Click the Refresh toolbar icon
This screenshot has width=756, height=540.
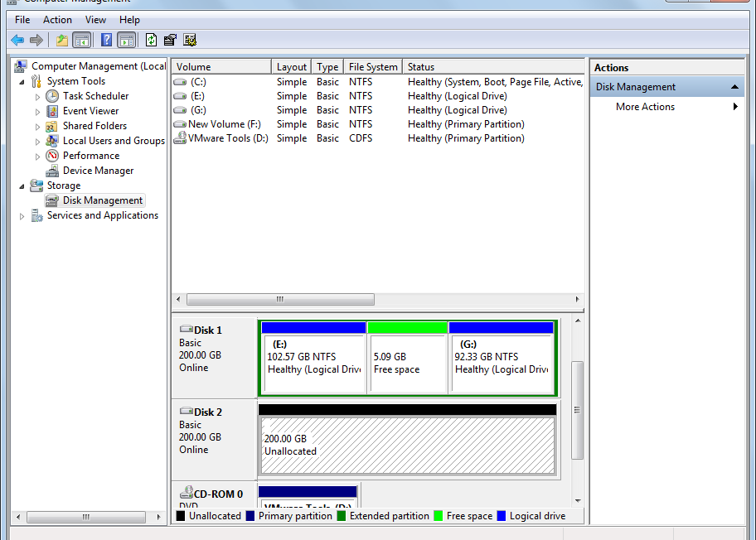pyautogui.click(x=151, y=40)
